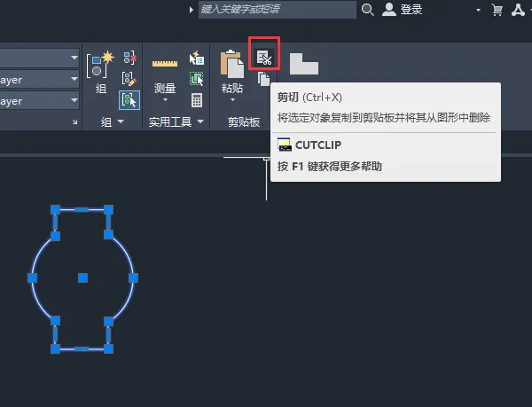Click the search magnifier icon
Viewport: 532px width, 407px height.
tap(367, 10)
